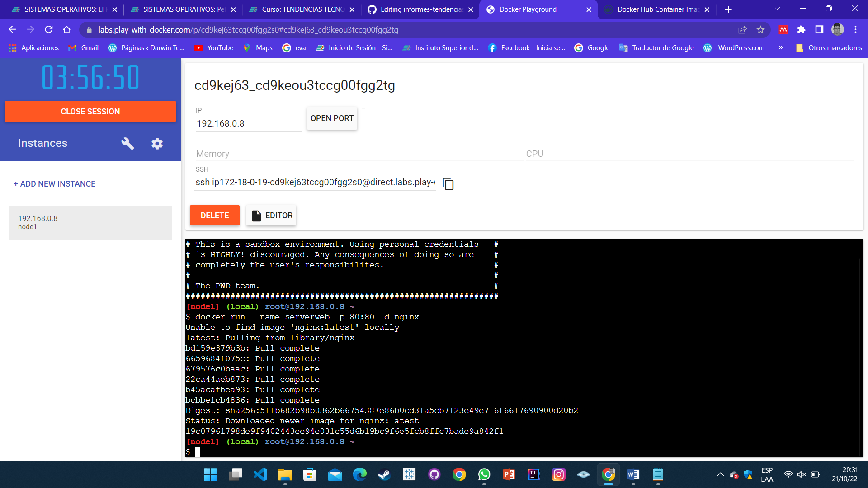This screenshot has width=868, height=488.
Task: Bookmark the page with the star icon
Action: [x=760, y=30]
